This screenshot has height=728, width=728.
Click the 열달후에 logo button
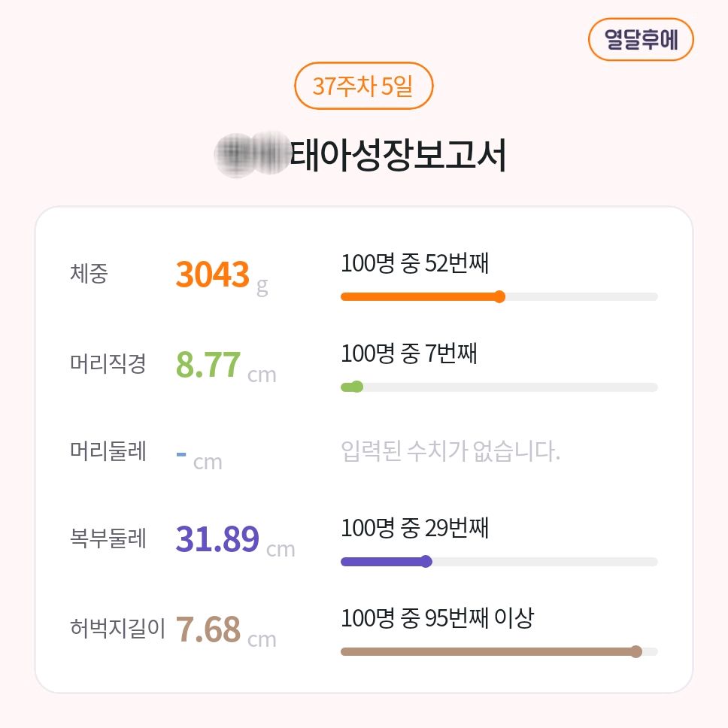coord(641,39)
